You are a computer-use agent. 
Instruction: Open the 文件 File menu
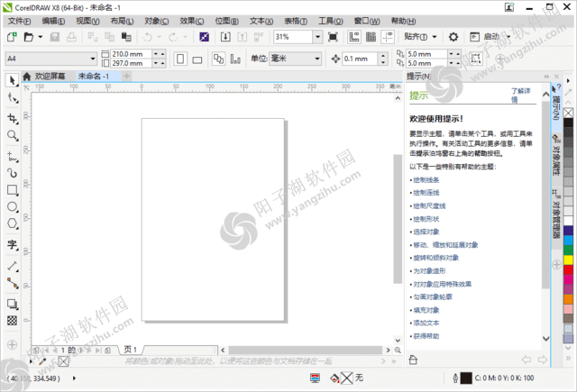(x=19, y=21)
